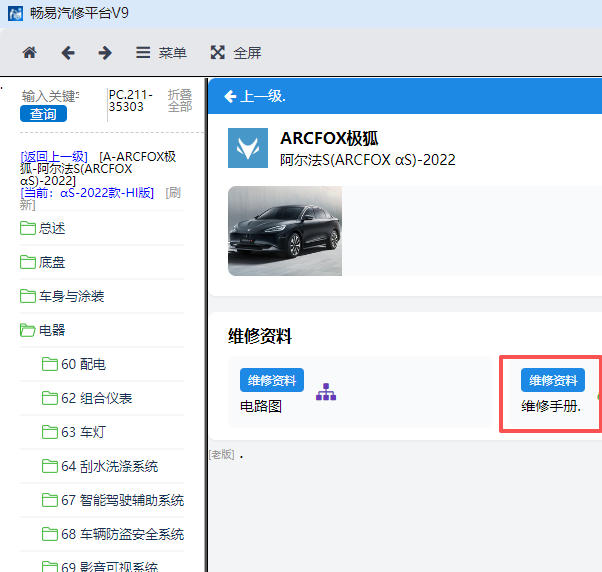
Task: Expand the 车身与涂装 folder
Action: click(62, 296)
